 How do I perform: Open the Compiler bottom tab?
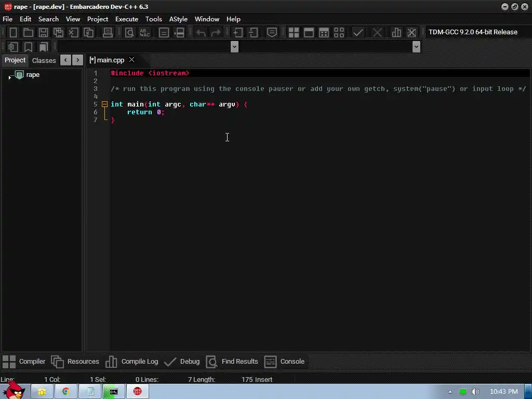tap(24, 362)
